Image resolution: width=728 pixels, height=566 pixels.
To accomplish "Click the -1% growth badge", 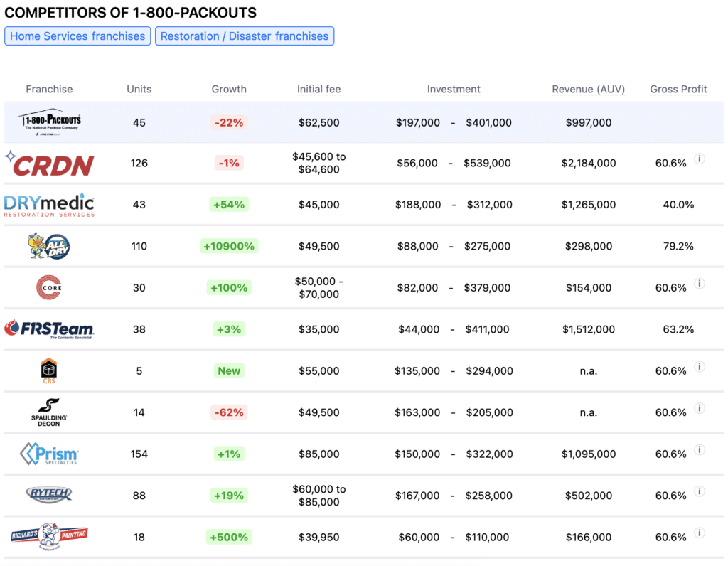I will (x=229, y=163).
